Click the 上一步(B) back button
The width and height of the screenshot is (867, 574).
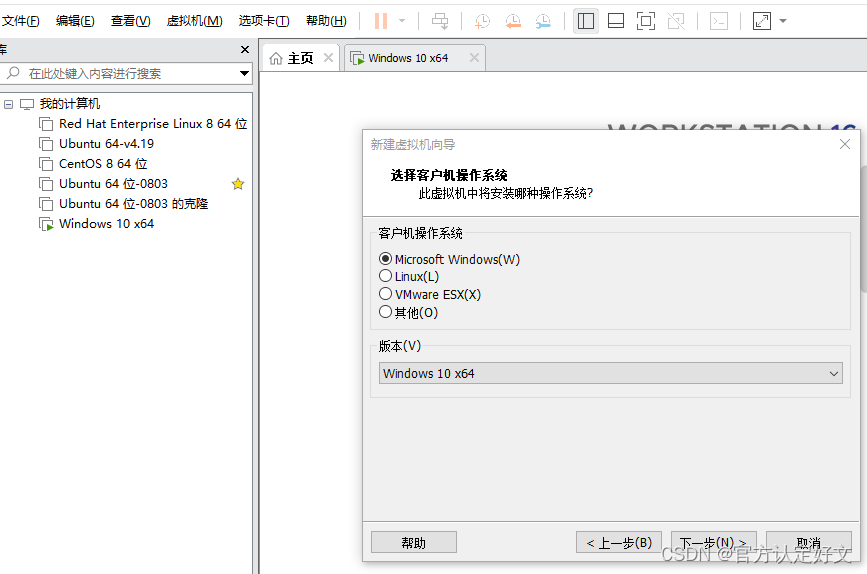[619, 542]
